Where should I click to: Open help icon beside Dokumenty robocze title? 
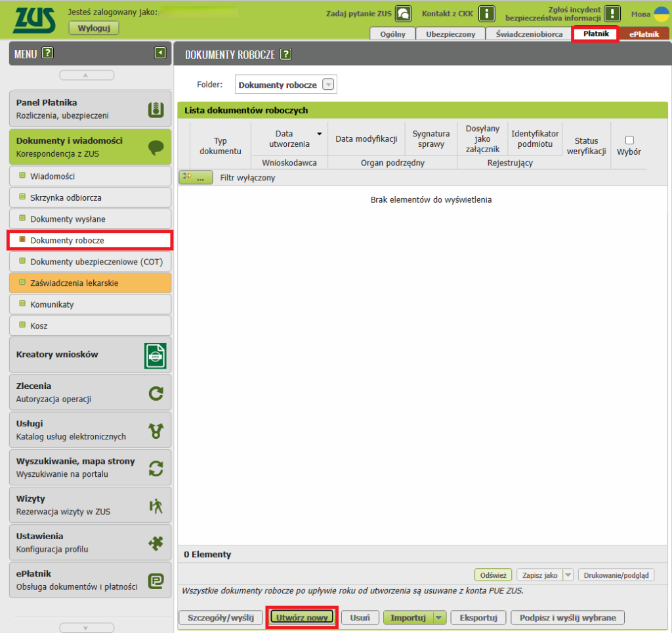tap(285, 54)
